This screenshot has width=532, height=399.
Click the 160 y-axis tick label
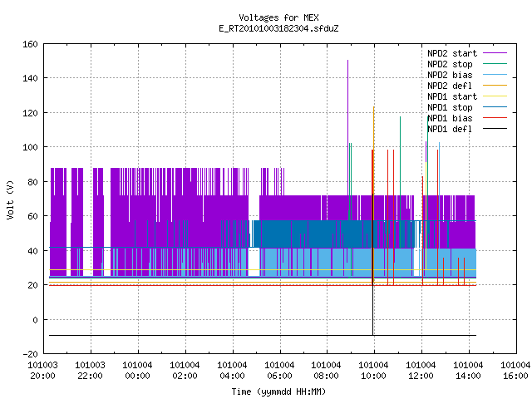tap(30, 44)
